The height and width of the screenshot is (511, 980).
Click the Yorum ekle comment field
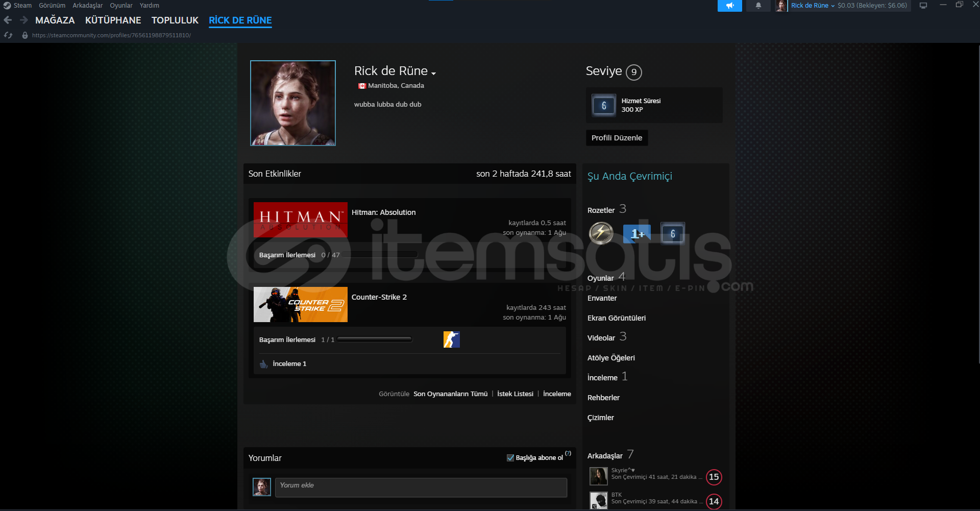[x=421, y=488]
